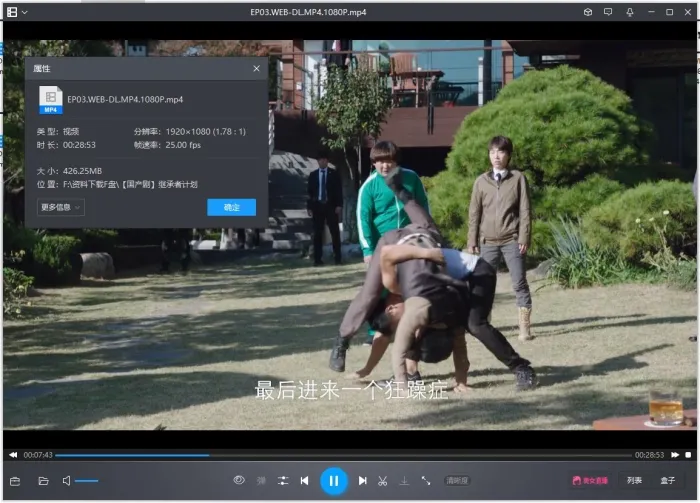The height and width of the screenshot is (503, 700).
Task: Click the download arrow icon
Action: click(404, 481)
